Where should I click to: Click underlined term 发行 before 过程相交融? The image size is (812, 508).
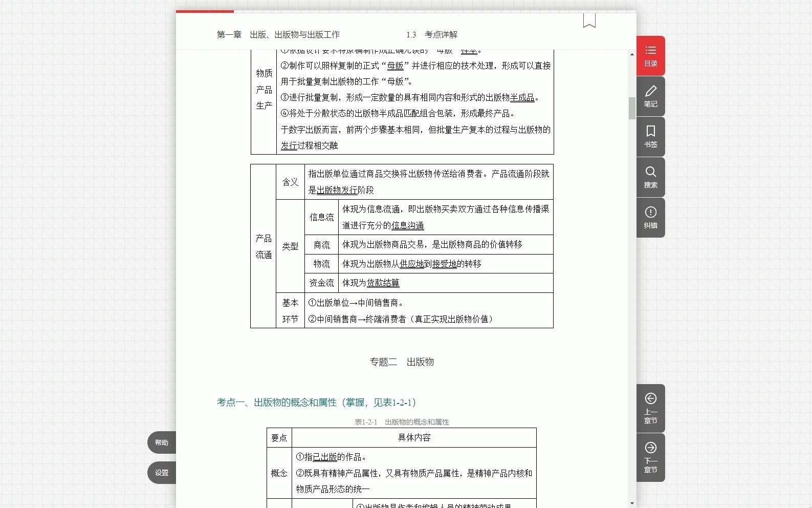click(289, 145)
